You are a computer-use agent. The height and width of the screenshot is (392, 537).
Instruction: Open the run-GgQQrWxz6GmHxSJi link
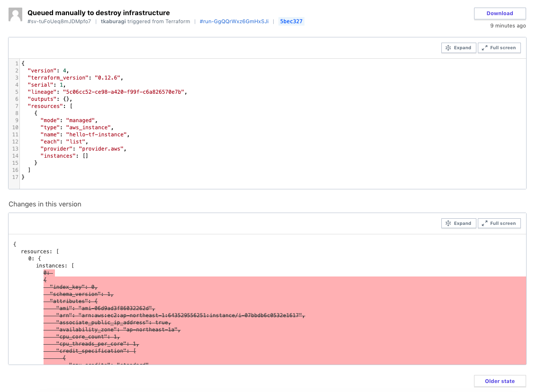pyautogui.click(x=234, y=21)
